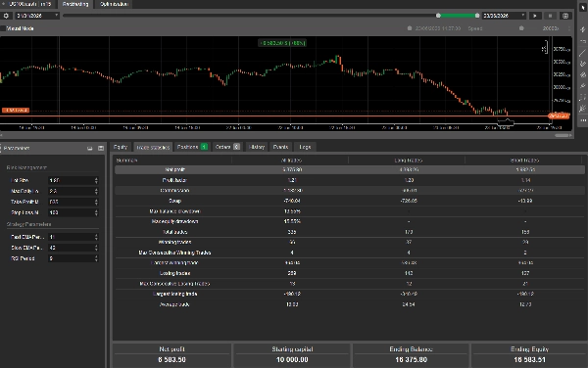Click the Short trades column header
Screen dimensions: 588x368
pos(524,161)
